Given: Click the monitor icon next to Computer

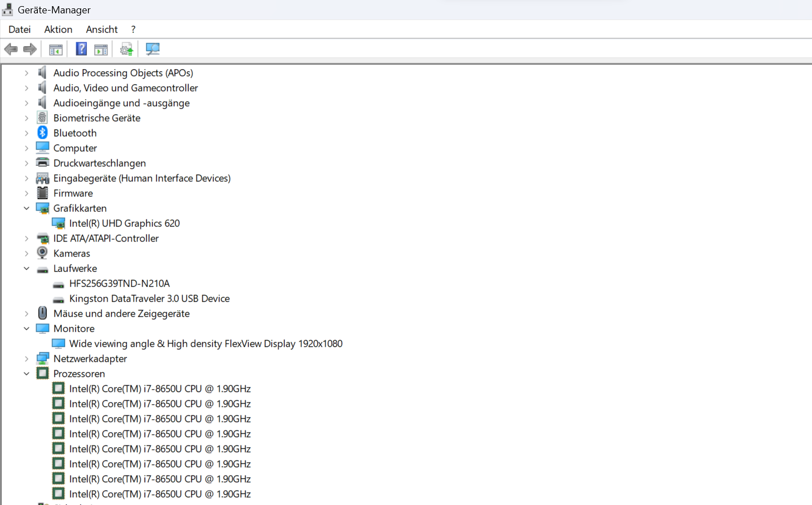Looking at the screenshot, I should pos(42,148).
